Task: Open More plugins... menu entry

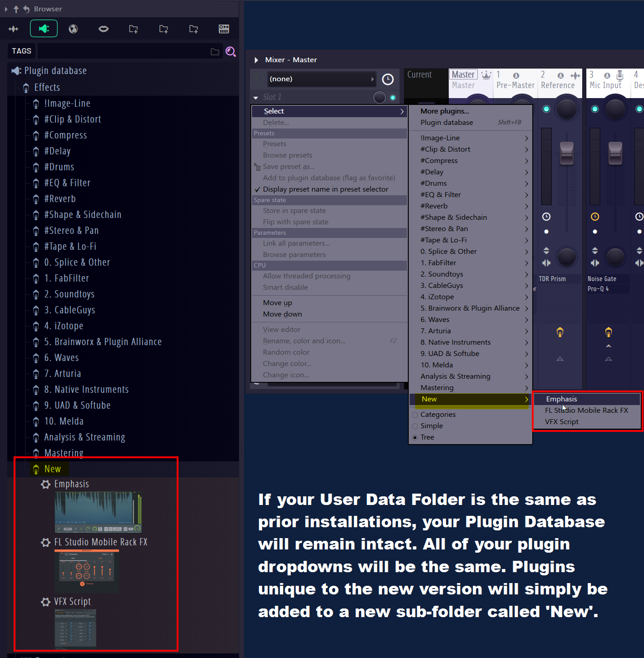Action: 471,111
